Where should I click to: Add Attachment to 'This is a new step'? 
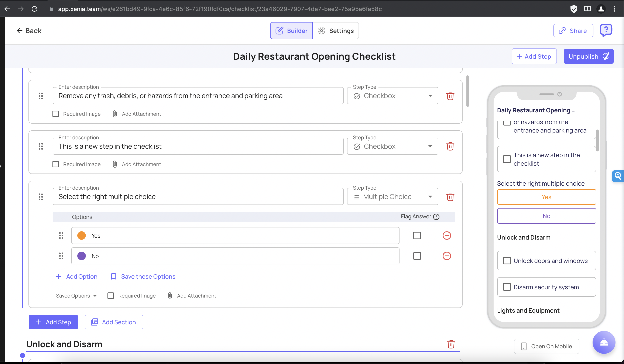click(137, 164)
